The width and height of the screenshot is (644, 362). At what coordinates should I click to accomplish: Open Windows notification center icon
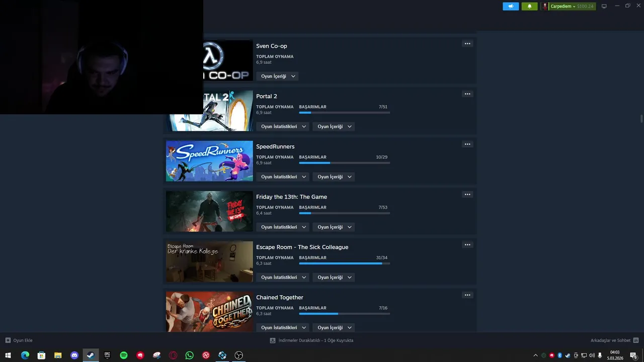click(x=633, y=355)
